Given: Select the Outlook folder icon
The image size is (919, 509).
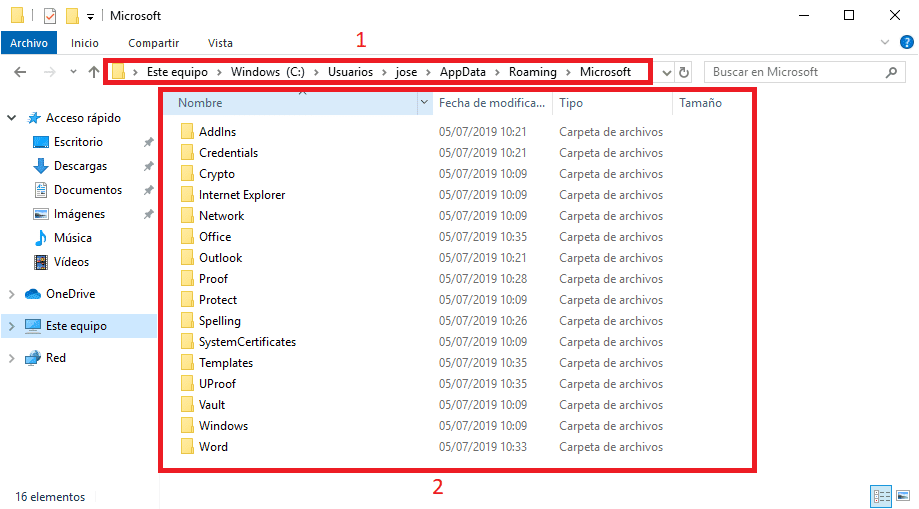Looking at the screenshot, I should (x=187, y=257).
